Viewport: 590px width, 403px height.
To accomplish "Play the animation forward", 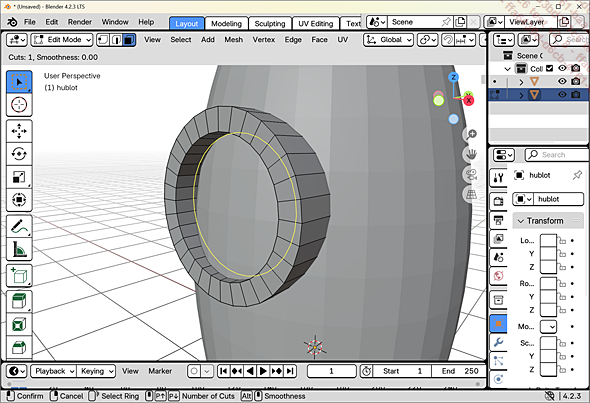I will [x=263, y=371].
